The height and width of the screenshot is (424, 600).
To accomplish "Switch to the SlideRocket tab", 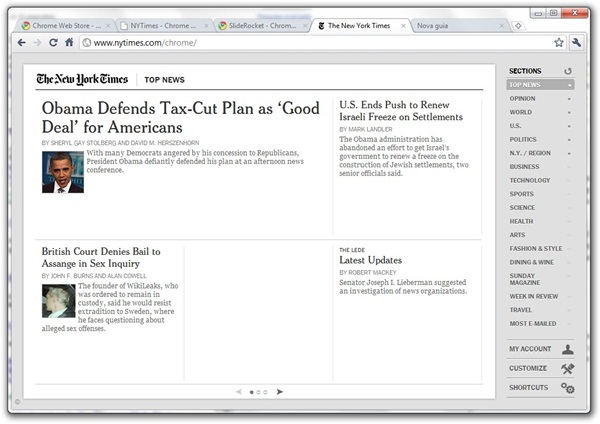I will coord(262,26).
